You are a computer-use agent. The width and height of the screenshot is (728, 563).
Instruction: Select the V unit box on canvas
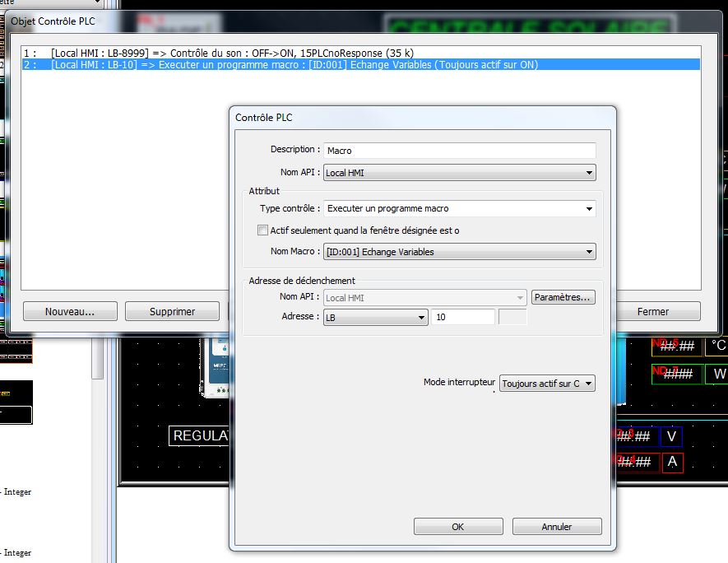[x=671, y=436]
